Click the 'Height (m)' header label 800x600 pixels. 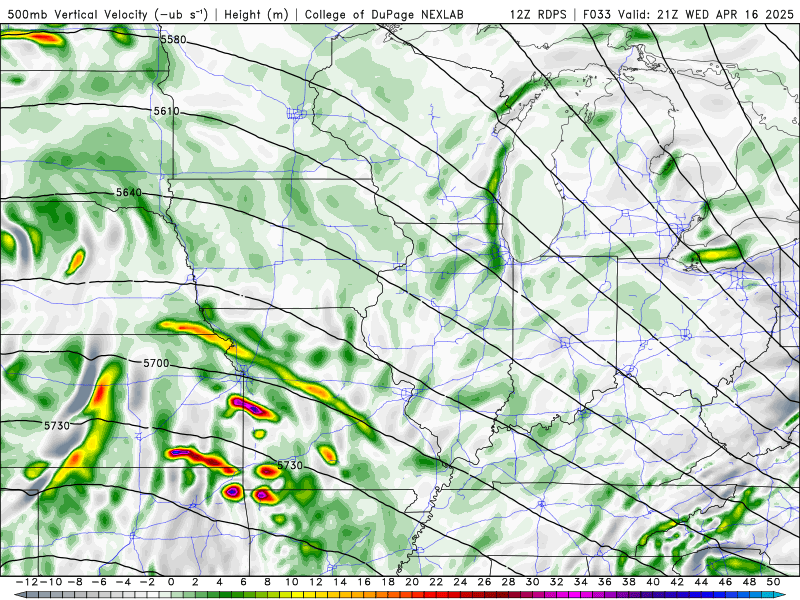click(x=256, y=14)
